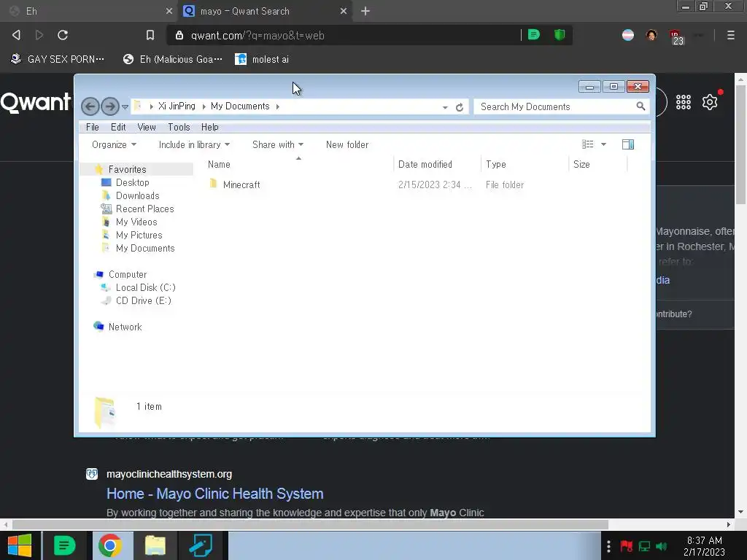Select the Minecraft folder
This screenshot has width=747, height=560.
coord(241,184)
